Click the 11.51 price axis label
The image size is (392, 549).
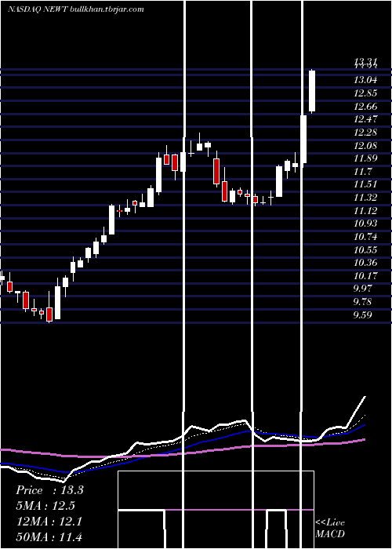point(365,184)
